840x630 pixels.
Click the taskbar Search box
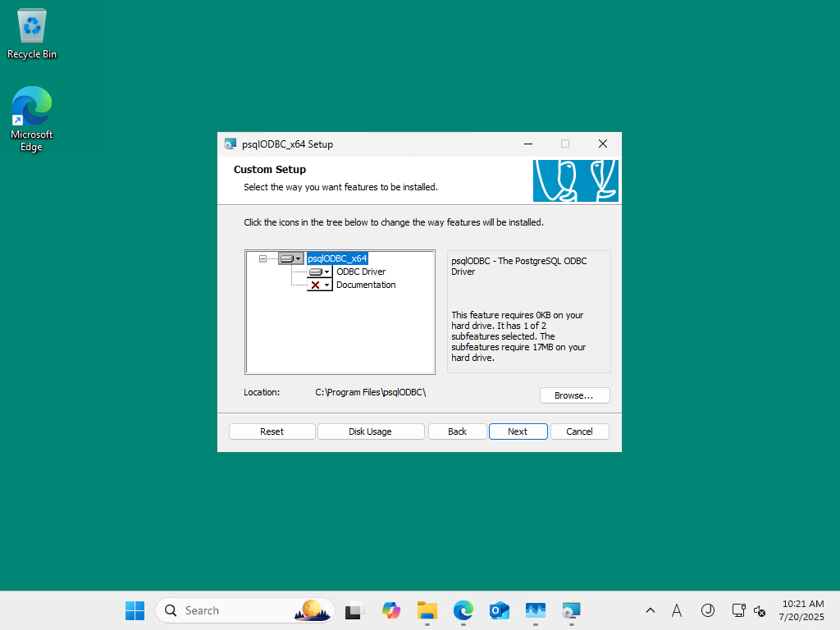tap(244, 610)
